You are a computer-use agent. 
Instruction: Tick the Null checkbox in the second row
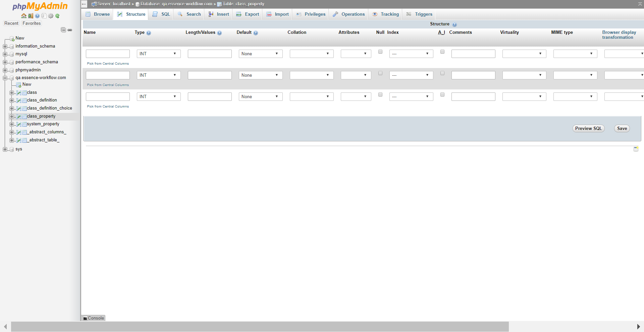coord(380,73)
